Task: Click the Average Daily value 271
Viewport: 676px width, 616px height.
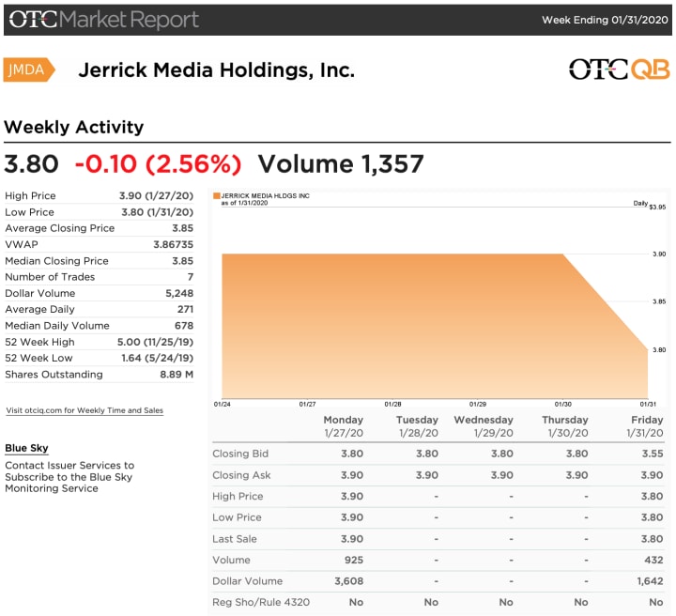Action: [185, 309]
